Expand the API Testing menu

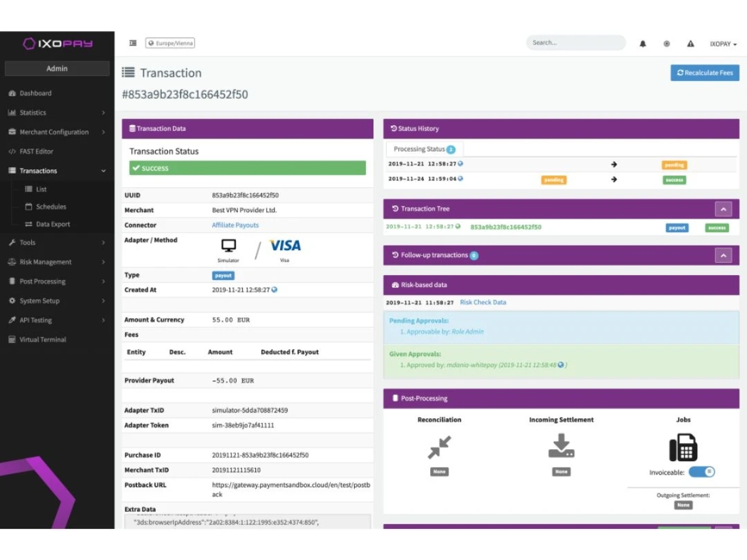click(x=57, y=320)
